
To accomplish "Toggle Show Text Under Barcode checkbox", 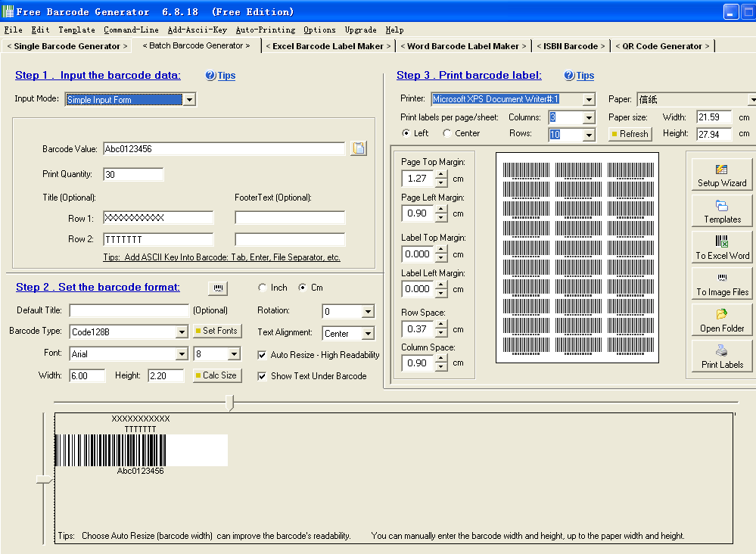I will pyautogui.click(x=263, y=376).
